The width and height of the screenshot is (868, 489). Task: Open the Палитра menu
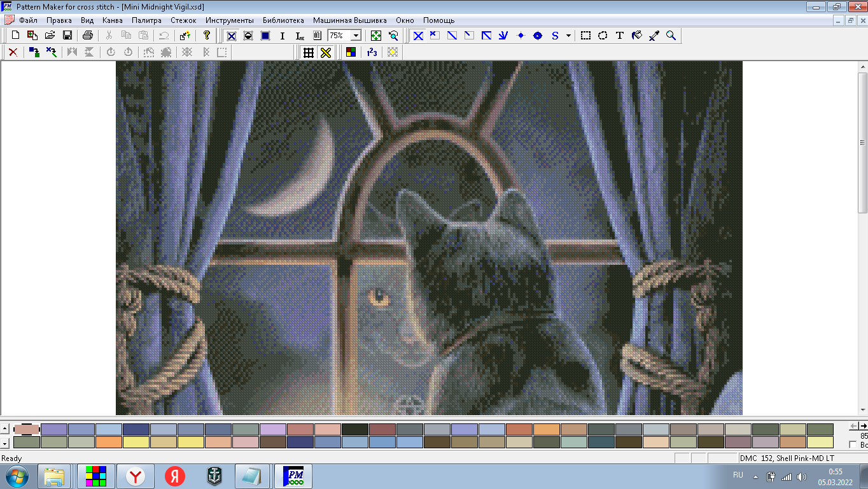(146, 20)
